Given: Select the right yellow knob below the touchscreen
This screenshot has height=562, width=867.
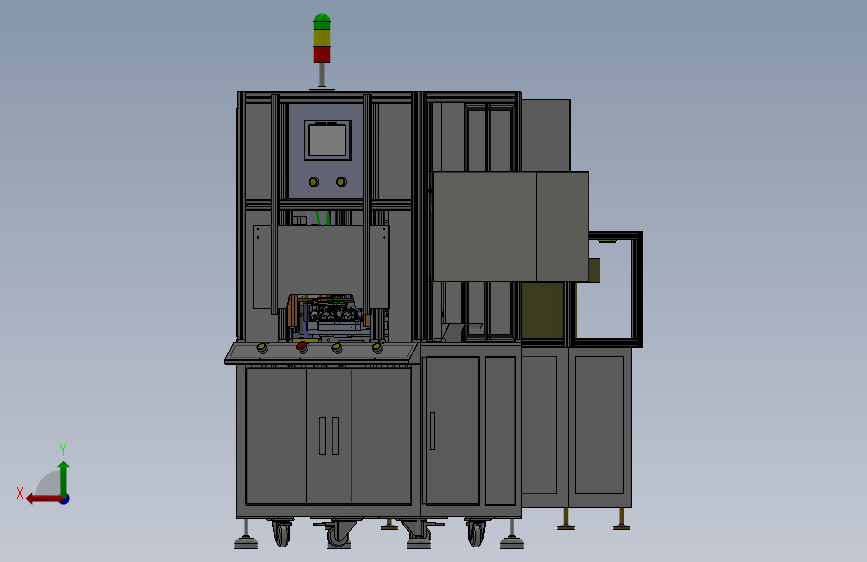Looking at the screenshot, I should pos(341,182).
